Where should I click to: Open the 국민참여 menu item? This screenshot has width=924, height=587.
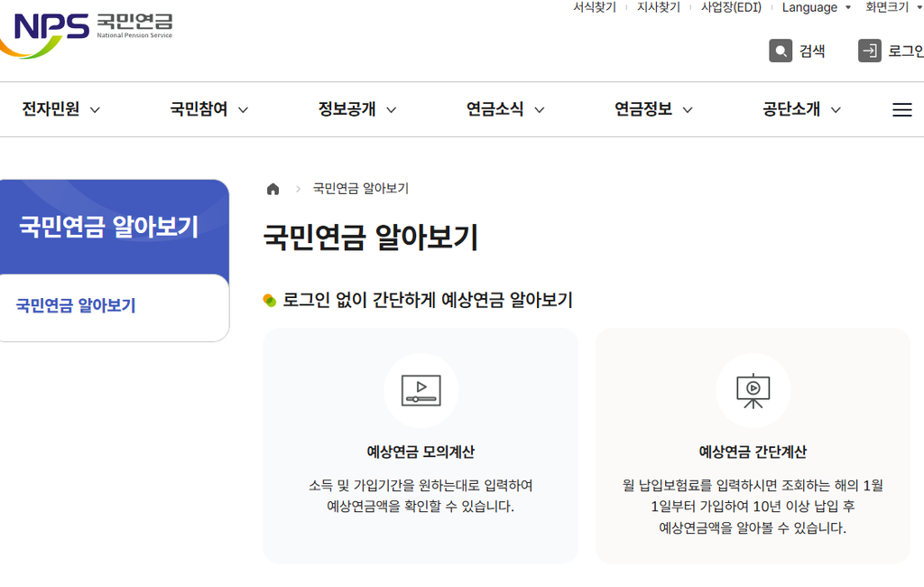199,109
